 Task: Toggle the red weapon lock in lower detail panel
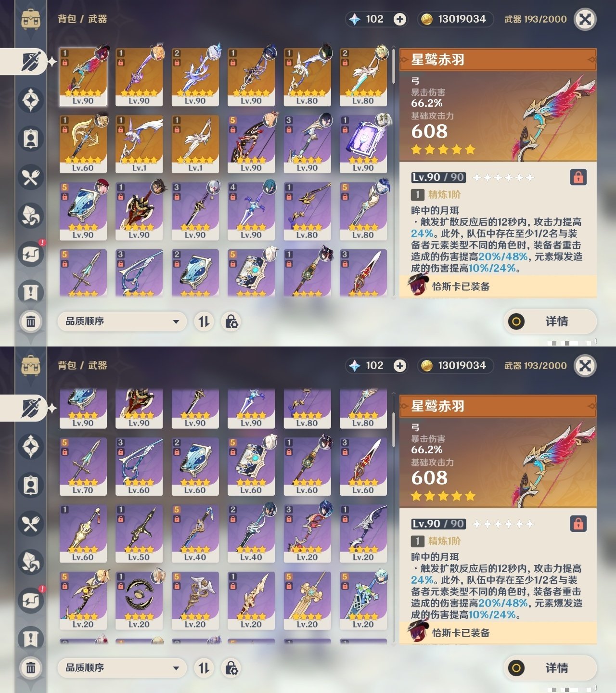pos(578,524)
